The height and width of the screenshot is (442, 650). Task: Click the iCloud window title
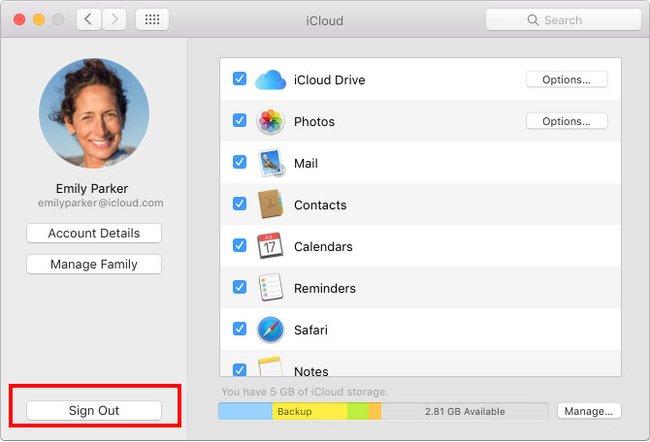(325, 21)
